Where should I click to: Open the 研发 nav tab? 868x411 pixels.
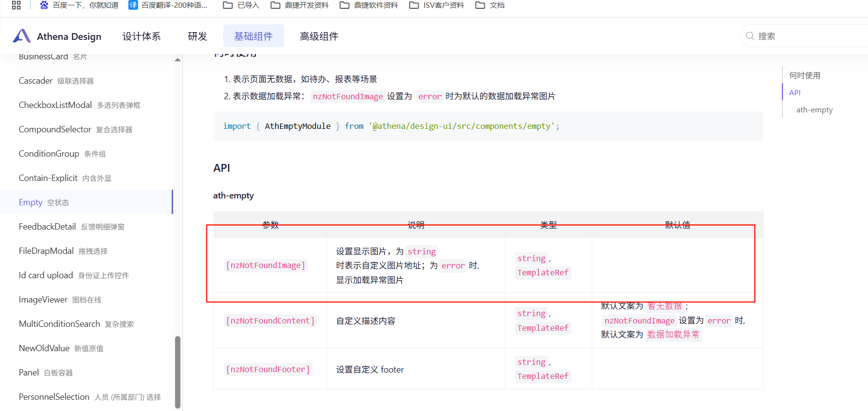pyautogui.click(x=197, y=36)
